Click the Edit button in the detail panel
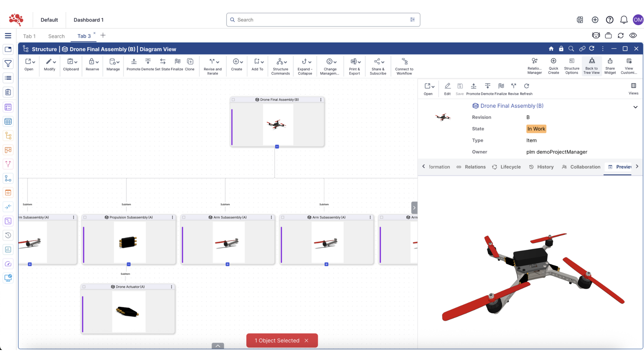644x362 pixels. [447, 88]
